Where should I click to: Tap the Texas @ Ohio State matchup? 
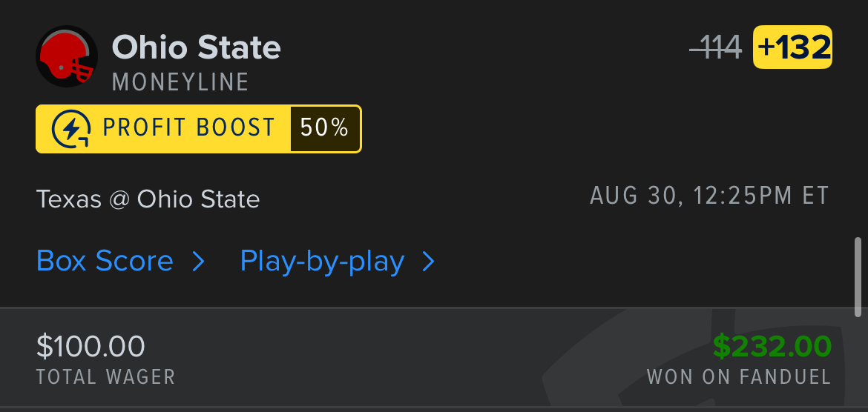click(148, 199)
